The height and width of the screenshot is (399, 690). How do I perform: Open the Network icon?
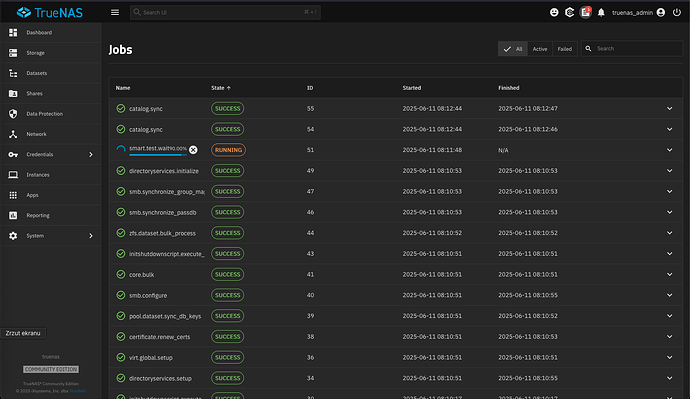[x=13, y=134]
